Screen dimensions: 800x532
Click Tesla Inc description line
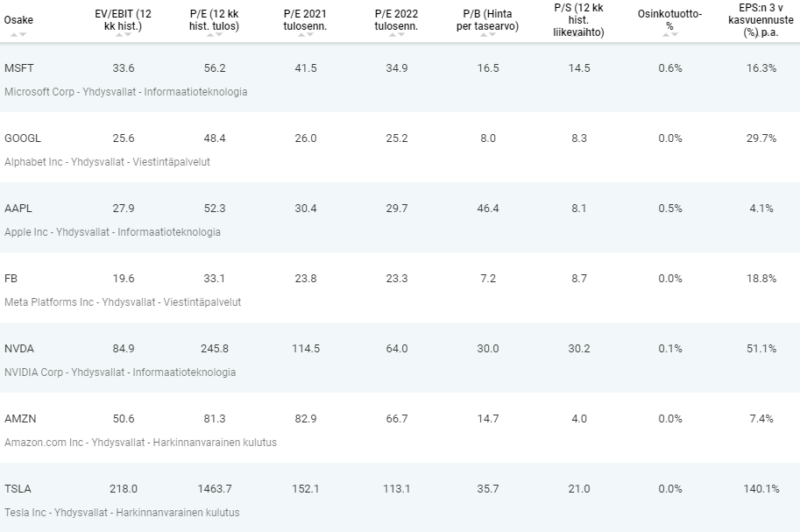[x=122, y=512]
